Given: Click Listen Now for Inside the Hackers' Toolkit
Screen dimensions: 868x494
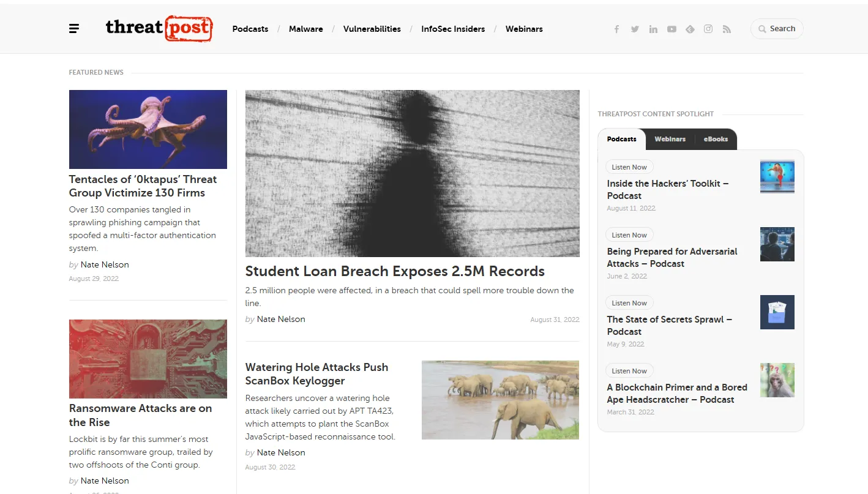Looking at the screenshot, I should (x=629, y=167).
